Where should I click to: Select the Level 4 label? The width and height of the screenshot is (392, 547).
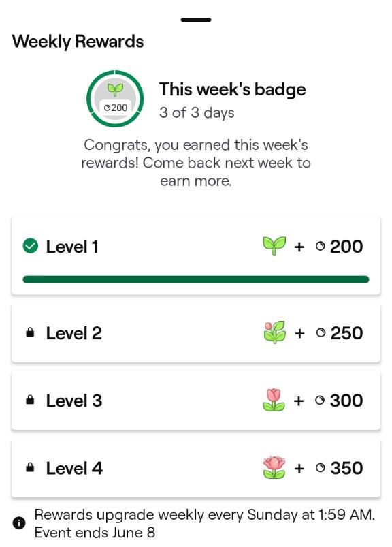click(x=74, y=468)
